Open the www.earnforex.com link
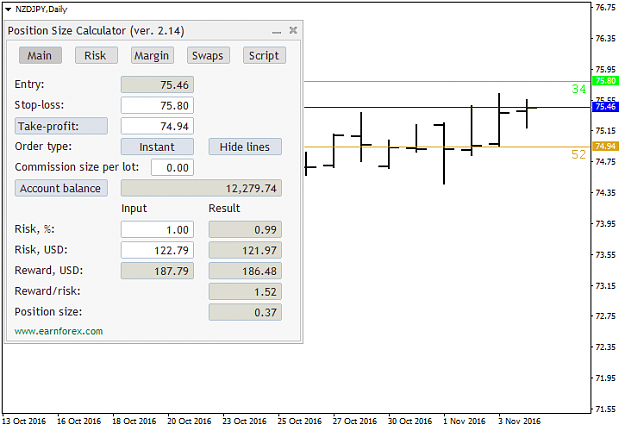This screenshot has width=625, height=431. click(x=59, y=331)
